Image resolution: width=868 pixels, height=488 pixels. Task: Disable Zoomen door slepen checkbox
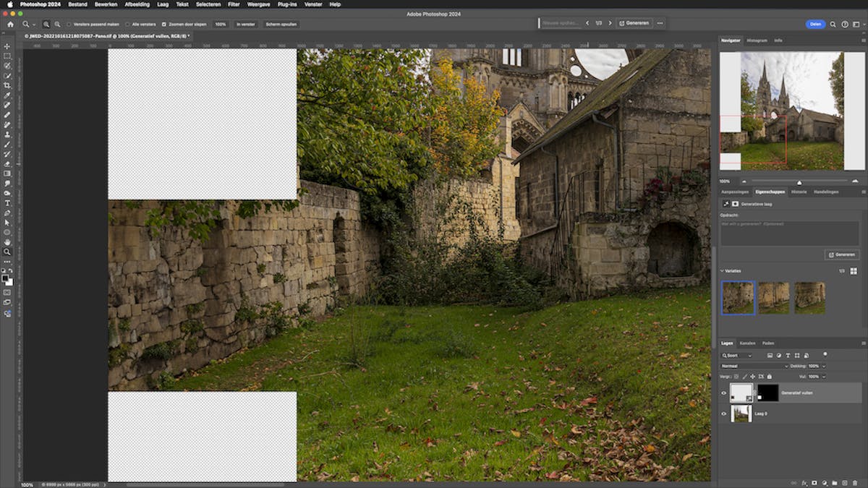tap(163, 24)
